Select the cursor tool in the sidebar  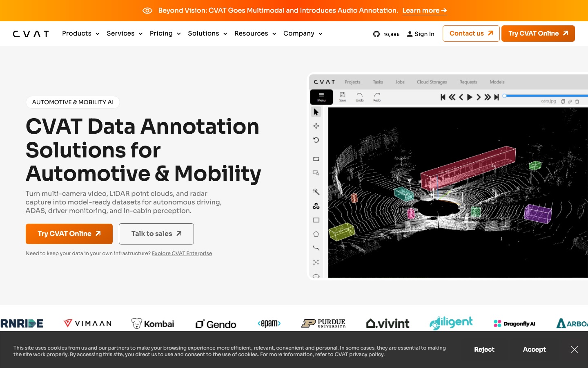(316, 112)
